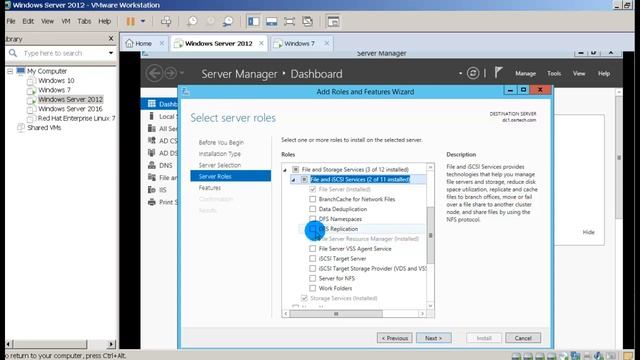Click the Server Manager forward arrow icon
640x360 pixels.
point(171,73)
